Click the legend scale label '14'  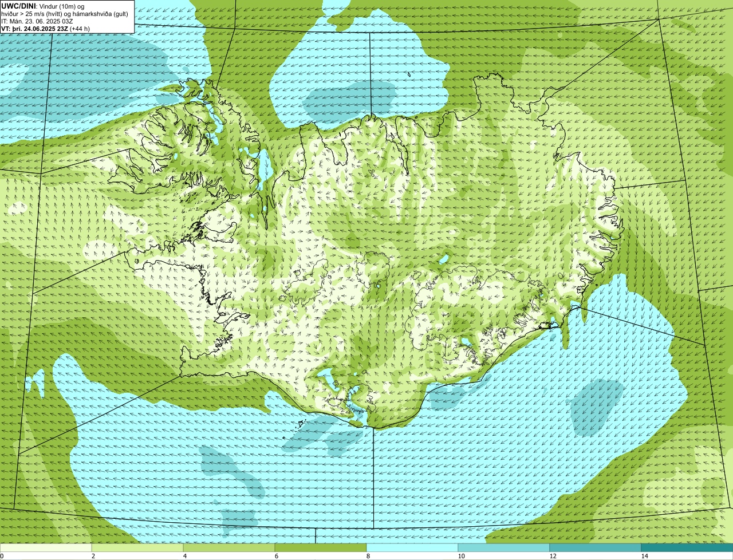point(645,556)
